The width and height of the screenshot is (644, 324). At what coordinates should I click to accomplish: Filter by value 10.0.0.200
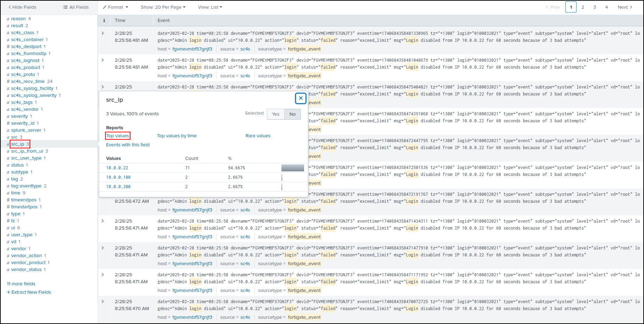coord(118,187)
